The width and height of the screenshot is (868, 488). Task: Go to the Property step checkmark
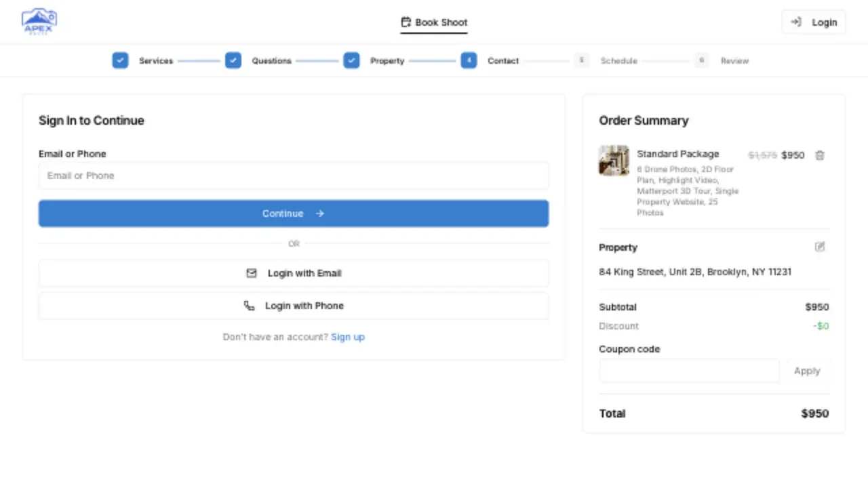[x=351, y=60]
